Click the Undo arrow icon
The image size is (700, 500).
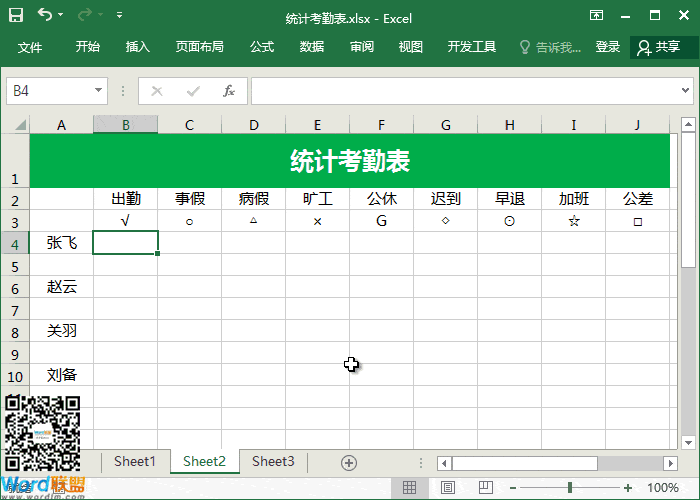click(x=45, y=15)
